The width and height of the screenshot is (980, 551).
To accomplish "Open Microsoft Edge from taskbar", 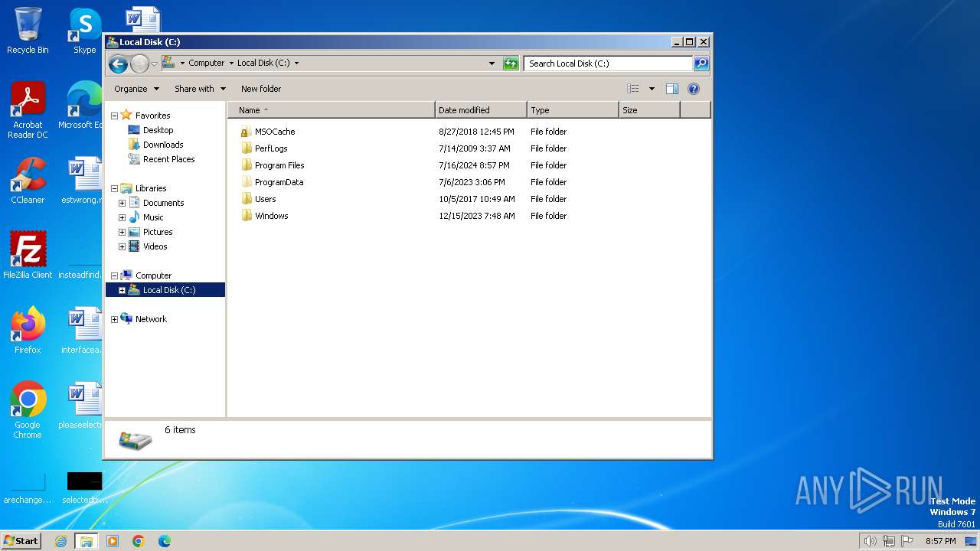I will point(165,541).
